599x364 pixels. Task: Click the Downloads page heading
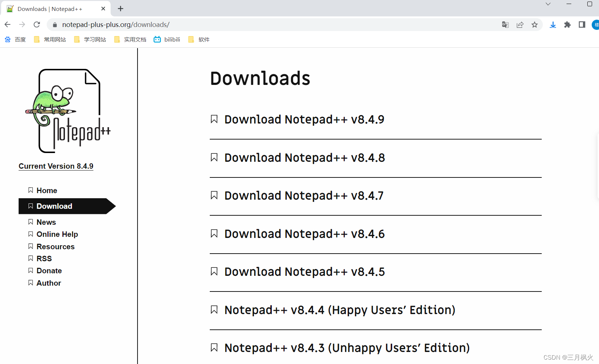click(x=260, y=78)
